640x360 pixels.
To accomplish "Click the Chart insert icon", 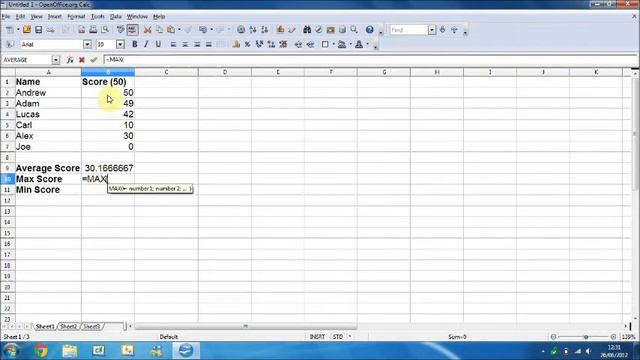I will pos(280,30).
